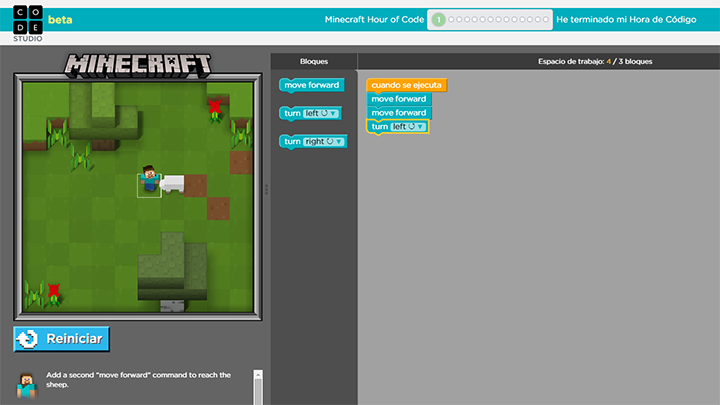The image size is (720, 405).
Task: Click the instructions panel scrollbar
Action: coord(258,388)
